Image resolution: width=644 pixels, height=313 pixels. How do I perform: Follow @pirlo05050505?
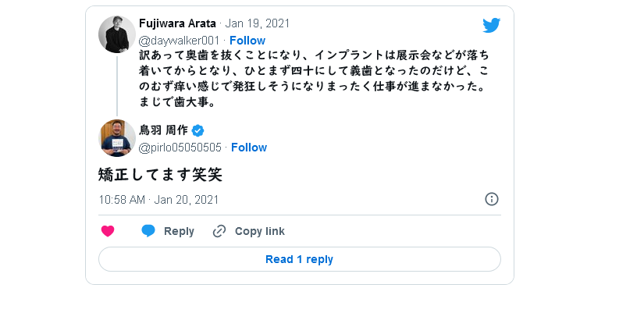click(x=249, y=148)
